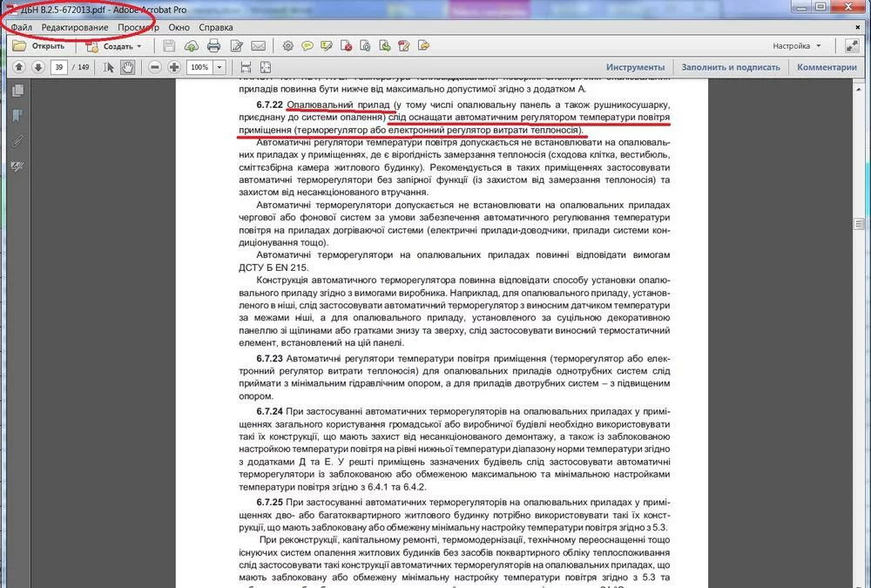
Task: Click the delete page icon
Action: (346, 46)
